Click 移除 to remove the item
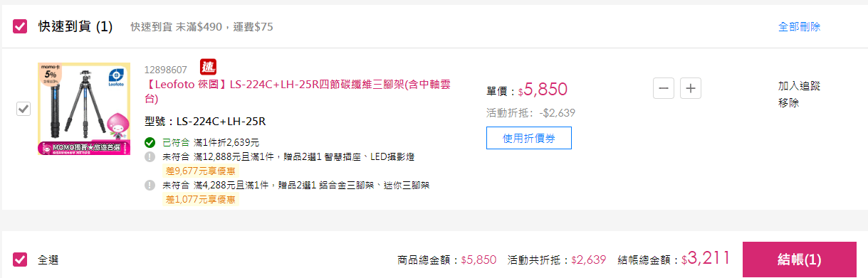The height and width of the screenshot is (278, 868). (x=788, y=102)
